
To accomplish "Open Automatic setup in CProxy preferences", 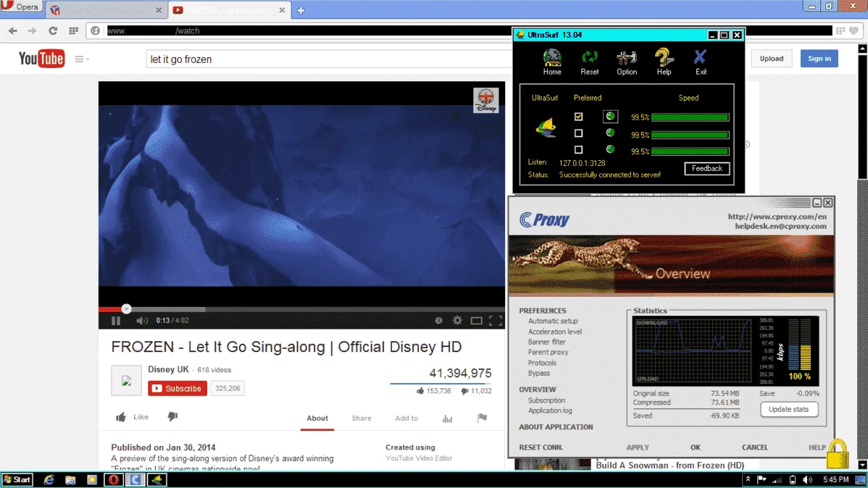I will [553, 321].
